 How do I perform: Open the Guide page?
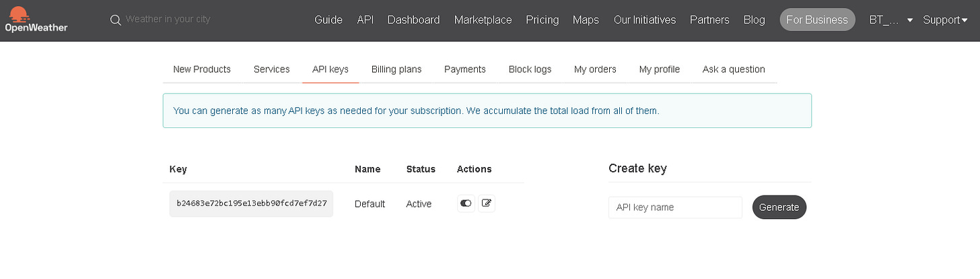click(x=328, y=20)
